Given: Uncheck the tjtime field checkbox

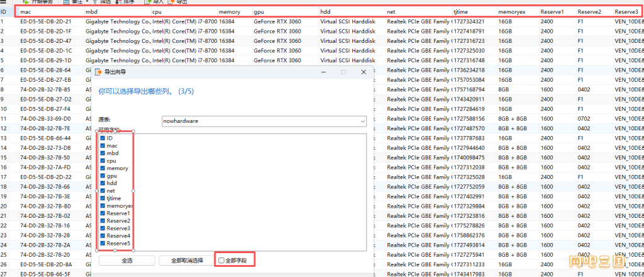Looking at the screenshot, I should (103, 198).
